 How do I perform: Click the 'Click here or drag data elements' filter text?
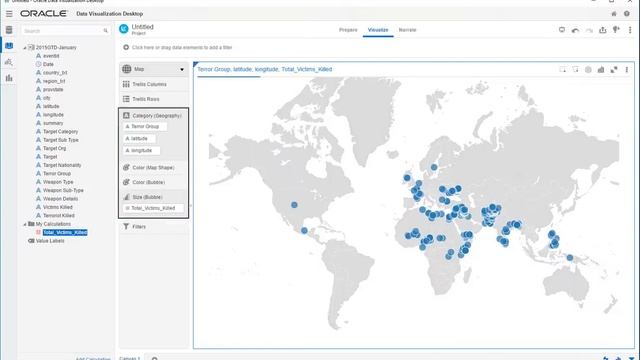pyautogui.click(x=182, y=47)
